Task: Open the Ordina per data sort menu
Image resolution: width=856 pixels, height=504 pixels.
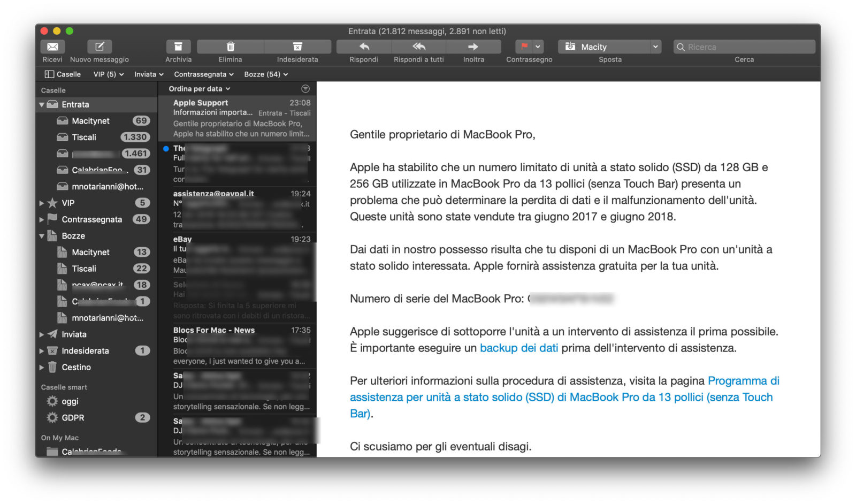Action: coord(199,89)
